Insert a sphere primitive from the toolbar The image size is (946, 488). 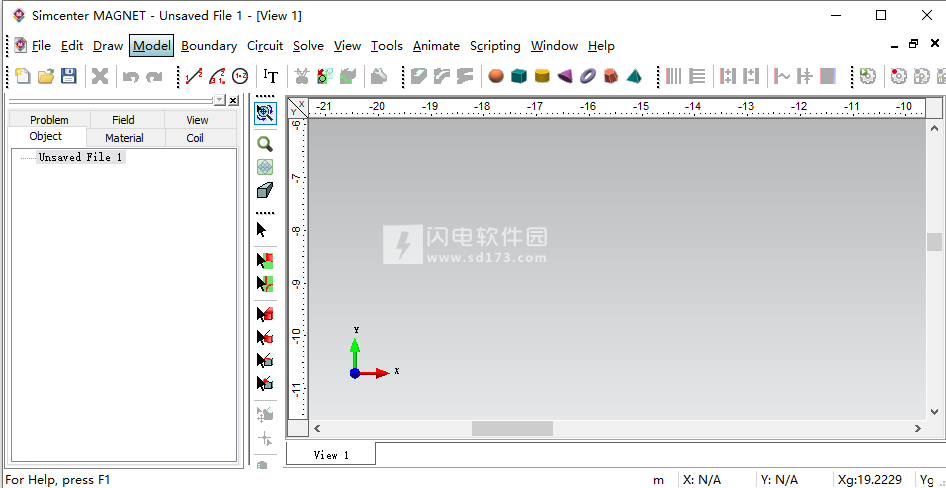(496, 76)
